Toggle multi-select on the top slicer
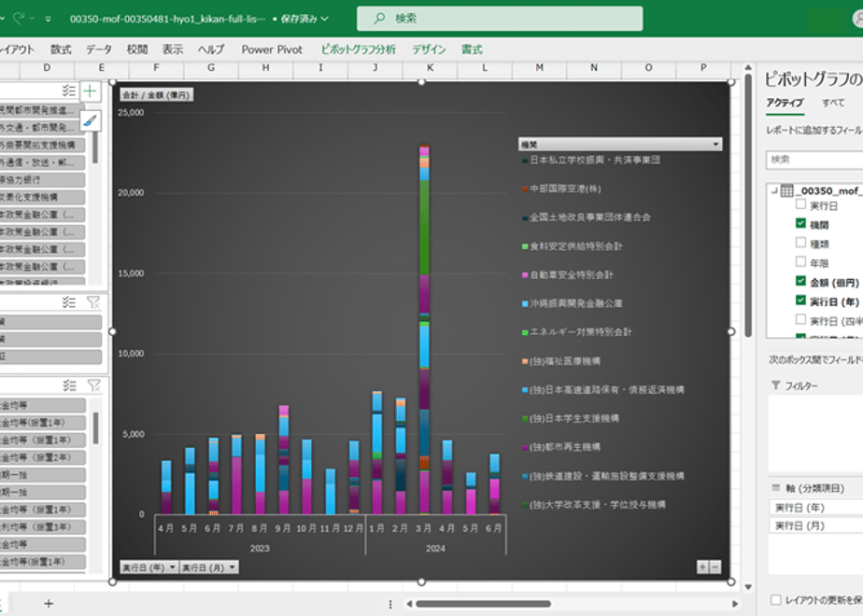The width and height of the screenshot is (863, 616). 69,91
